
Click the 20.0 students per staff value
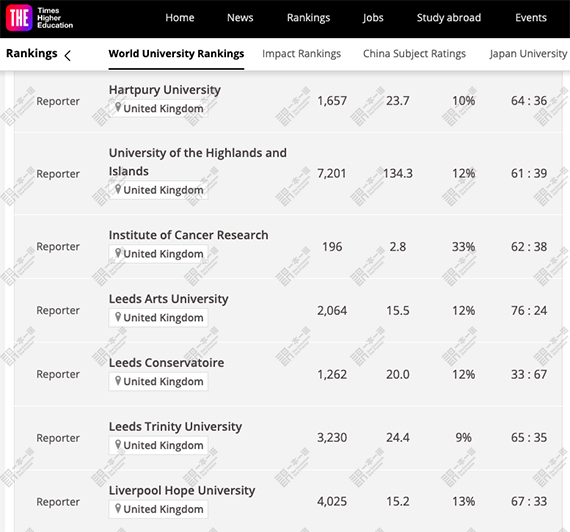(398, 374)
